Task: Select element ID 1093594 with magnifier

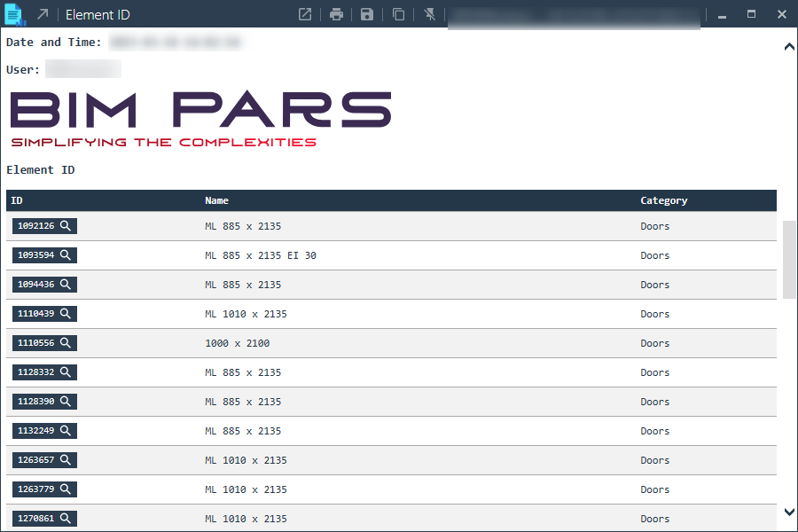Action: click(44, 255)
